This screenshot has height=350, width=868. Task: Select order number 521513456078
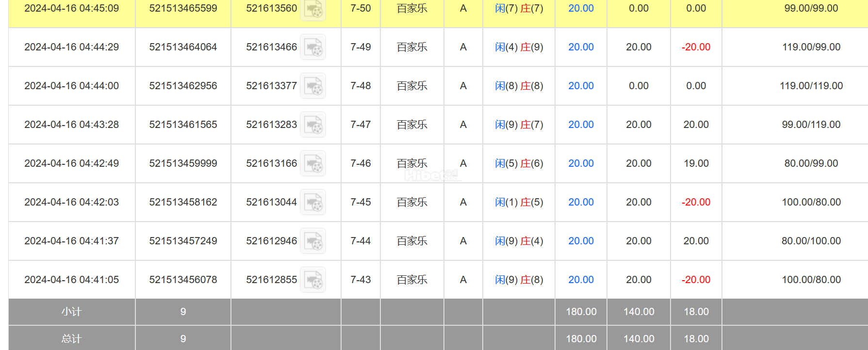[183, 280]
